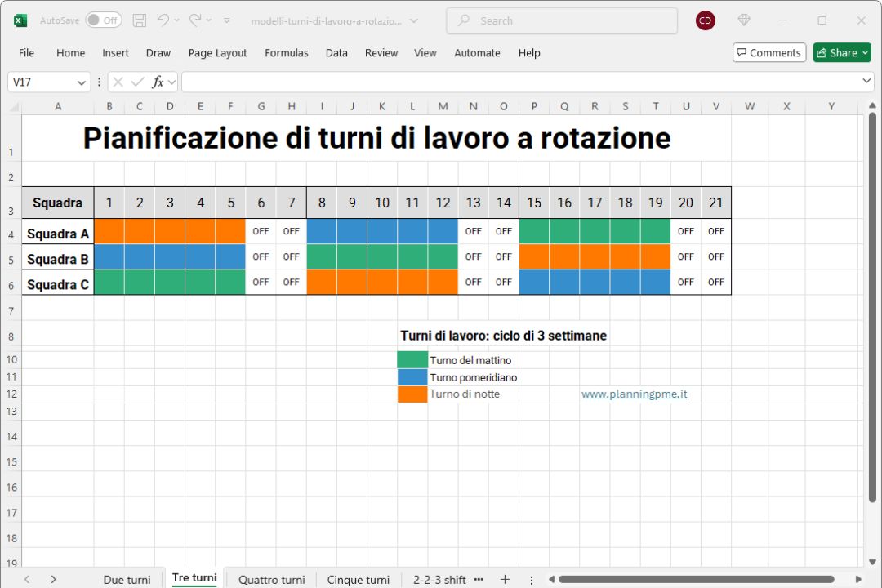Toggle the AutoSave switch
This screenshot has width=882, height=588.
pyautogui.click(x=104, y=20)
